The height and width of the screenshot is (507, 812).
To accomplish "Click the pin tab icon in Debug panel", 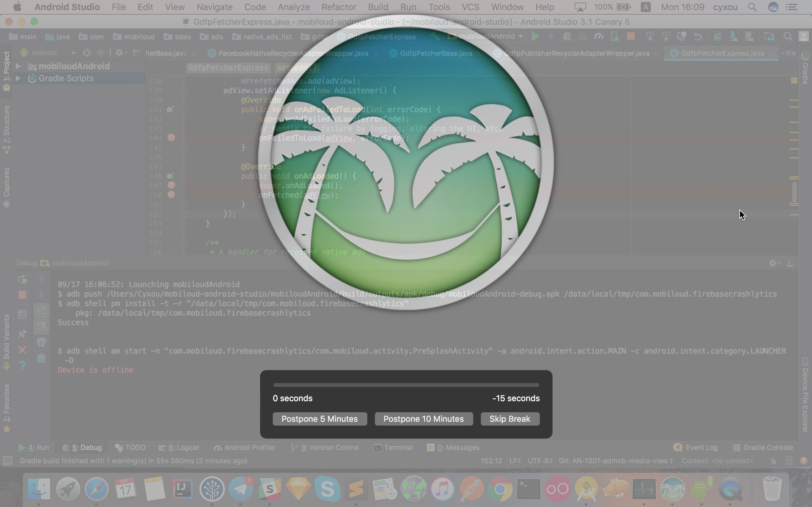I will [22, 334].
